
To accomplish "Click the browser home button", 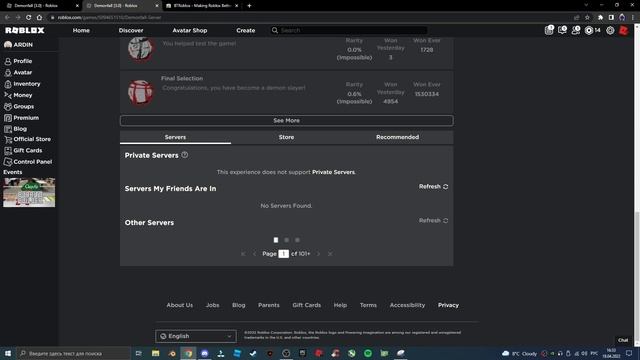I will [x=39, y=18].
